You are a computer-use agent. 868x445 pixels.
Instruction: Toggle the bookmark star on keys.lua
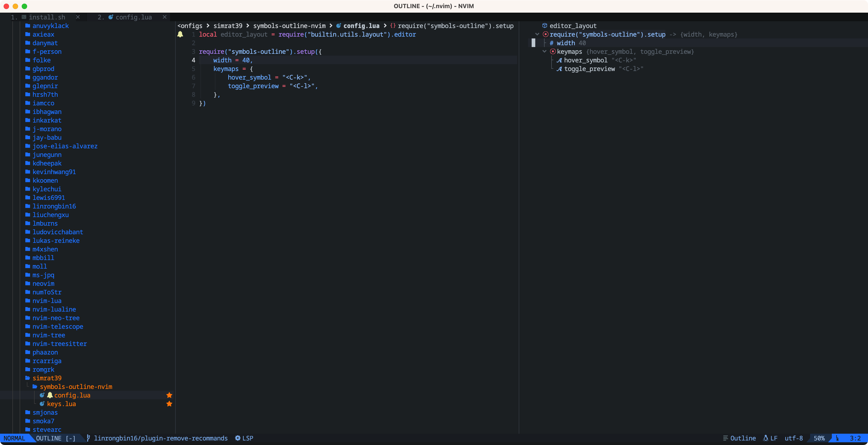pyautogui.click(x=169, y=404)
